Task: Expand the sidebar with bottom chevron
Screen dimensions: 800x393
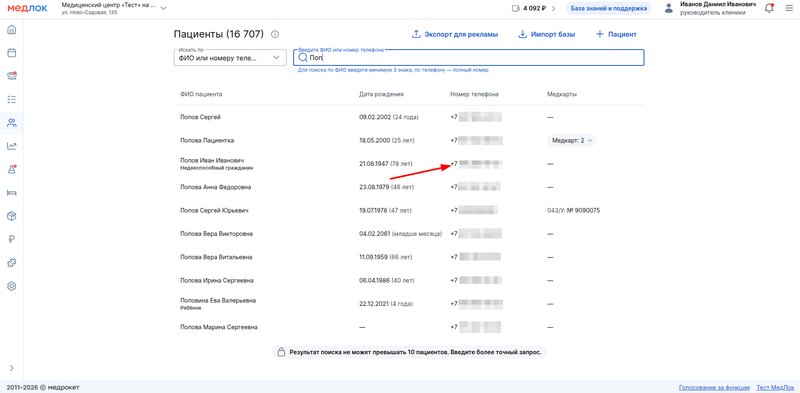Action: (11, 368)
